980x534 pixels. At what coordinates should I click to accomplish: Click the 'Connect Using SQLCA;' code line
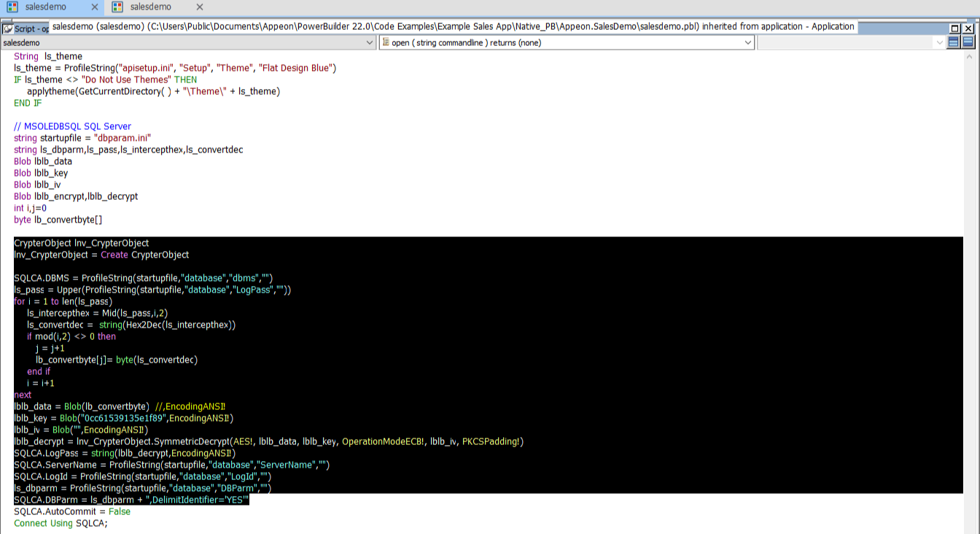pyautogui.click(x=61, y=523)
